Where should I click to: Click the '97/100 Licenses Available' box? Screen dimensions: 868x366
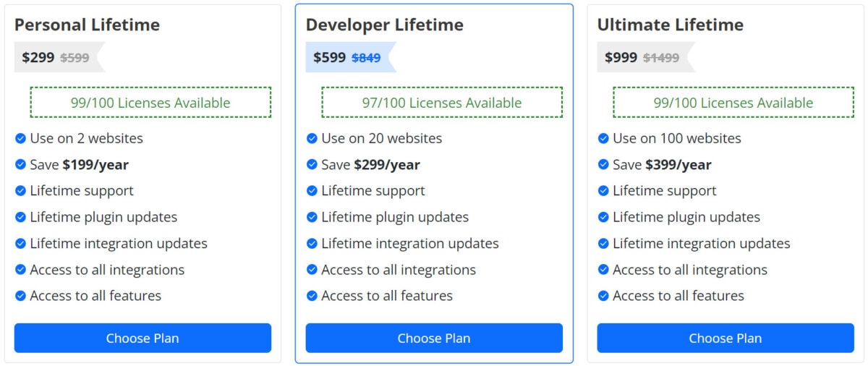pos(442,103)
